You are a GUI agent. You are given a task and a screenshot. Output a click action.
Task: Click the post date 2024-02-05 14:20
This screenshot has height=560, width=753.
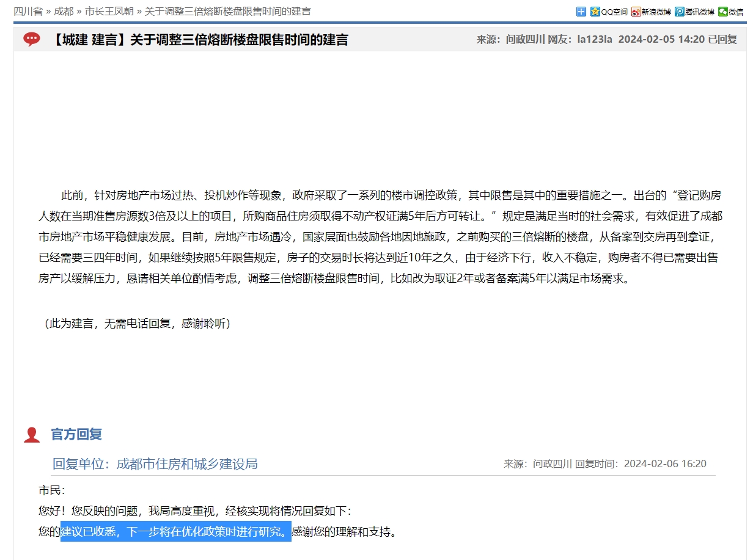pos(661,40)
